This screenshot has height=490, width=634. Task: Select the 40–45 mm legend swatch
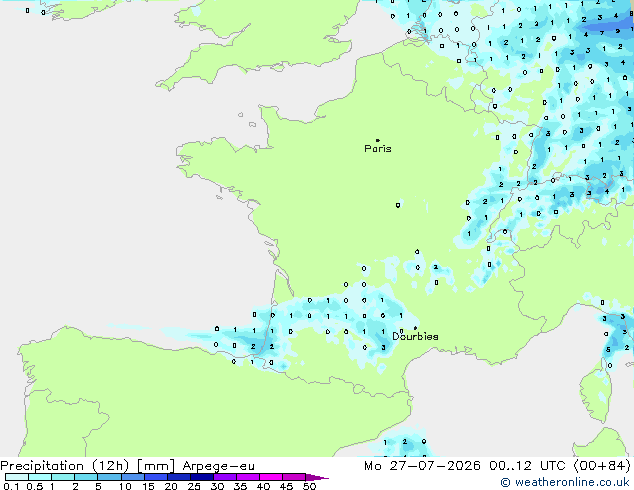(x=271, y=477)
